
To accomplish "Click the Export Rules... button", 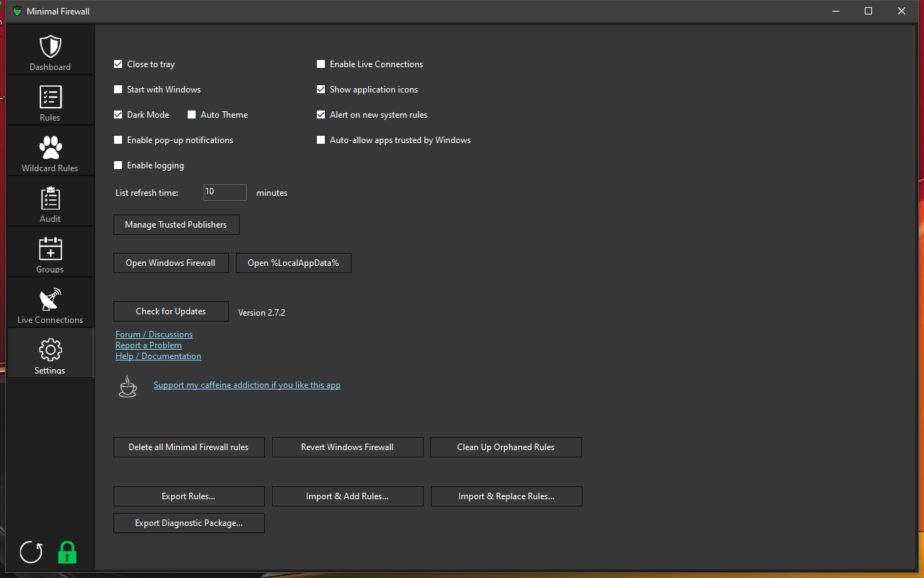I will click(x=188, y=496).
